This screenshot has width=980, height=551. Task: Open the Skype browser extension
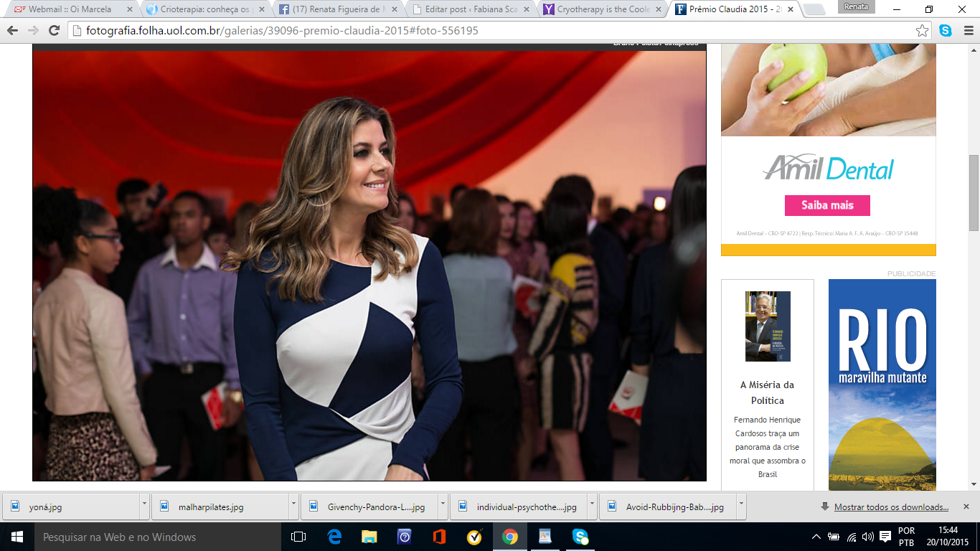pos(946,31)
